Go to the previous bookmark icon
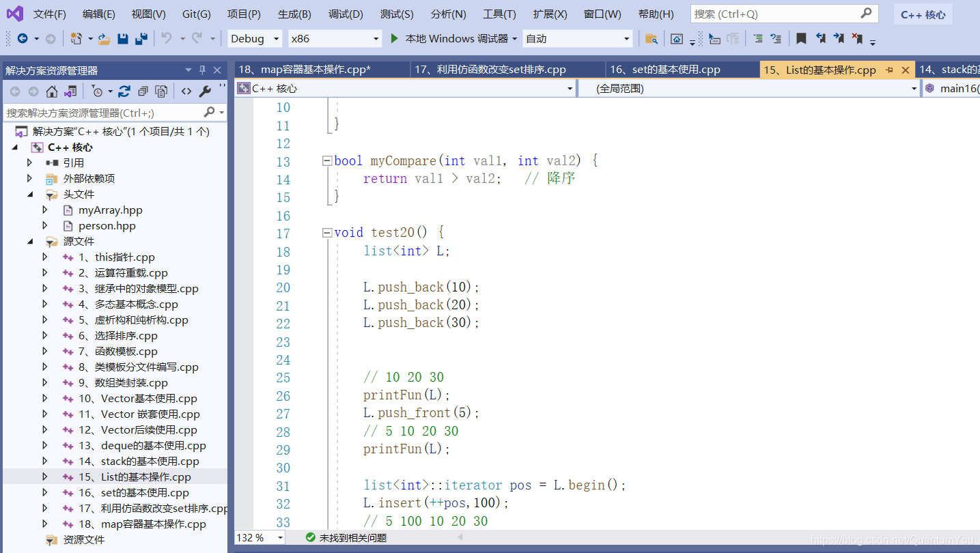This screenshot has width=980, height=553. tap(820, 39)
